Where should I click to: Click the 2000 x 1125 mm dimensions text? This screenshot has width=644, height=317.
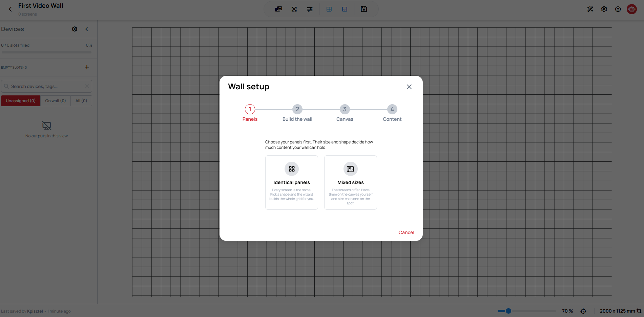point(617,311)
